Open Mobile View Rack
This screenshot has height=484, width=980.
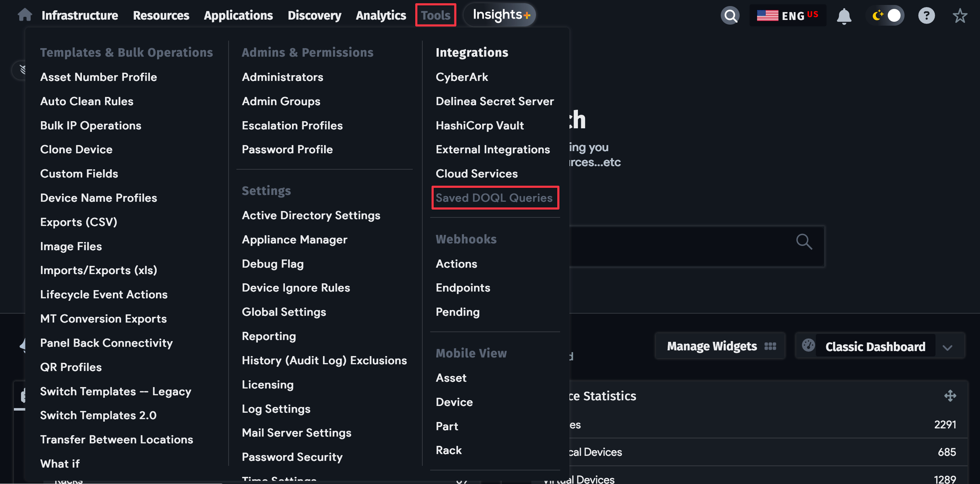tap(449, 450)
